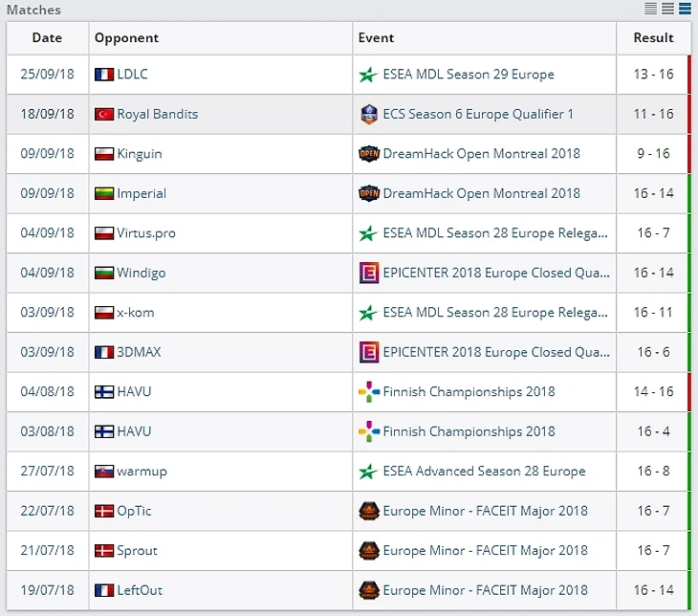Switch to compact row density view
This screenshot has width=698, height=616.
point(651,10)
